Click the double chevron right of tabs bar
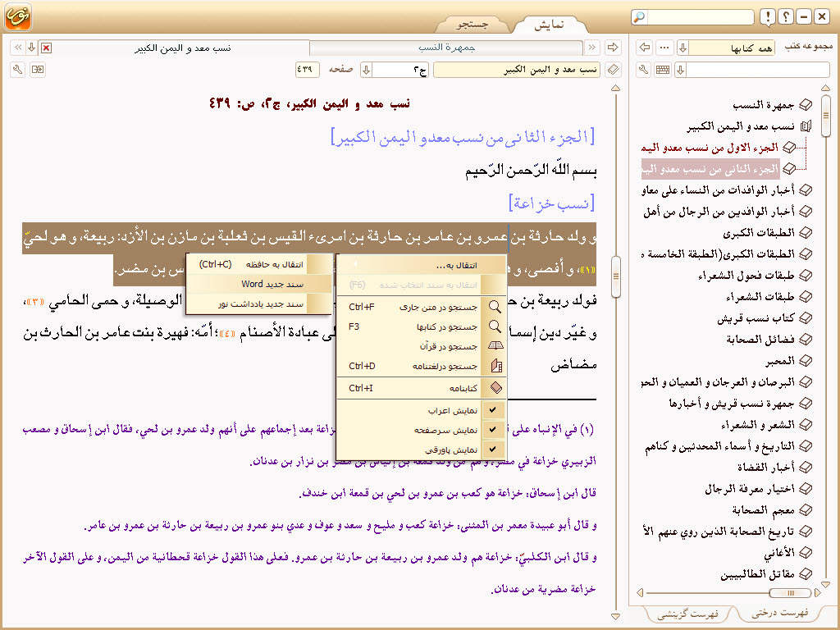Image resolution: width=840 pixels, height=630 pixels. pyautogui.click(x=592, y=48)
